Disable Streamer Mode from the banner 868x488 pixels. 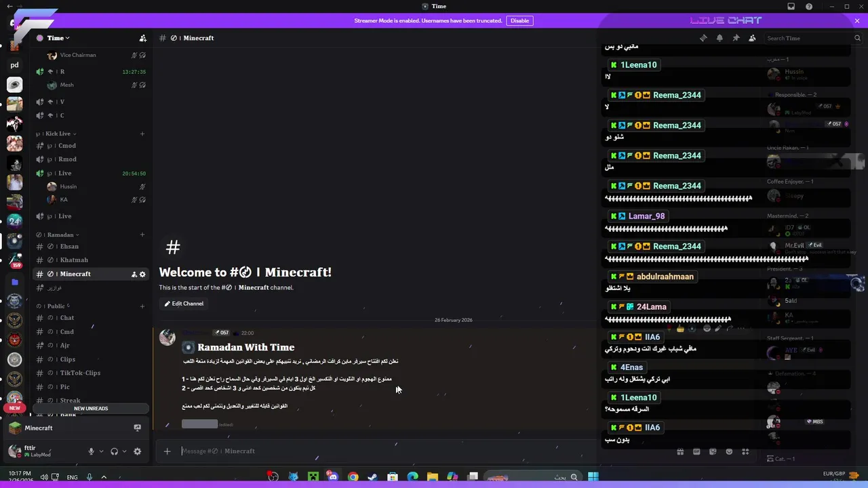click(519, 20)
